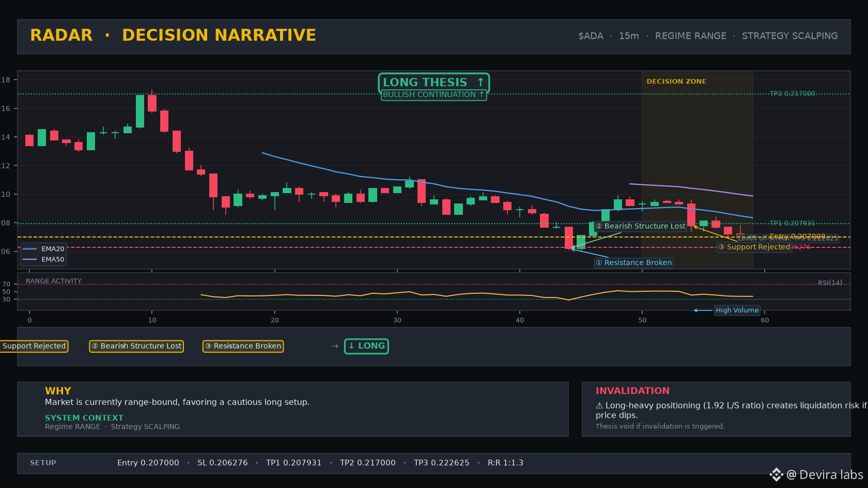Click the TP1 0.207931 level label
Image resolution: width=868 pixels, height=488 pixels.
coord(792,223)
